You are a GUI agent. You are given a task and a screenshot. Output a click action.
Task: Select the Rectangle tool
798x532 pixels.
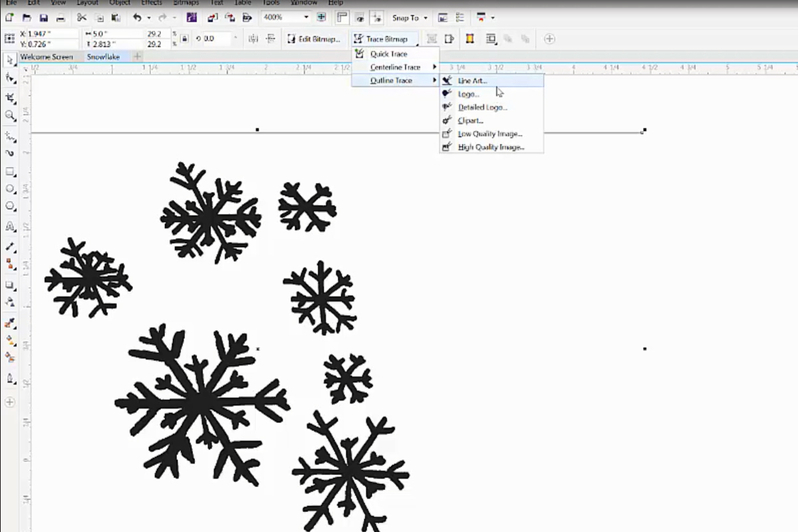(10, 172)
